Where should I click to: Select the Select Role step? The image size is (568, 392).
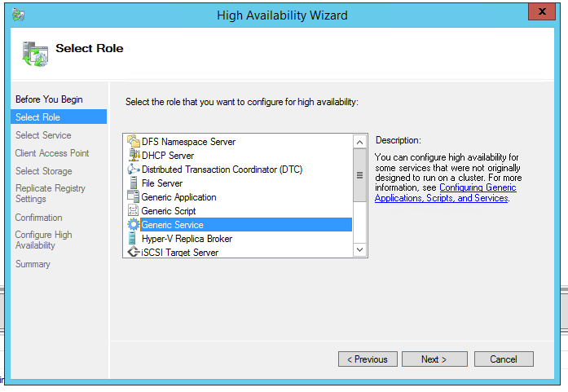(37, 117)
